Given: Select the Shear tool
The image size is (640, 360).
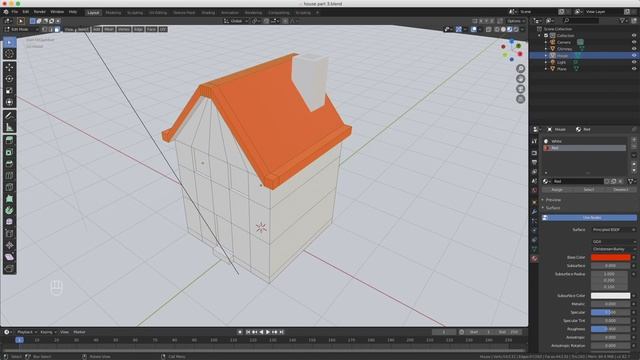Looking at the screenshot, I should tap(9, 257).
